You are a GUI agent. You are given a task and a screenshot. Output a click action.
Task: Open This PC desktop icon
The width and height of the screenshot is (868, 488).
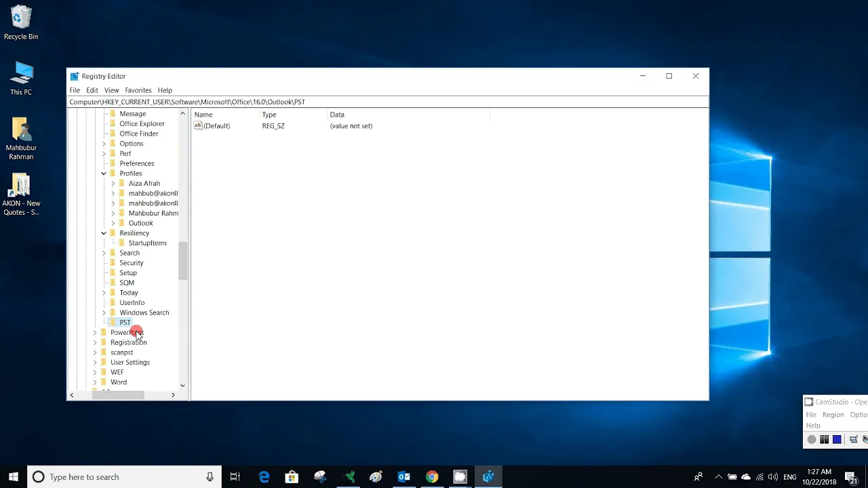point(21,78)
